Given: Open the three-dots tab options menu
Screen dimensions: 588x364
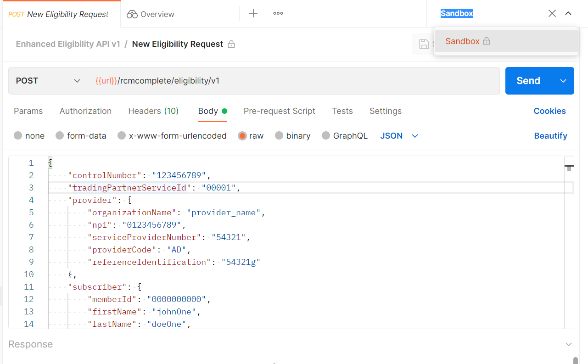Looking at the screenshot, I should [x=278, y=13].
